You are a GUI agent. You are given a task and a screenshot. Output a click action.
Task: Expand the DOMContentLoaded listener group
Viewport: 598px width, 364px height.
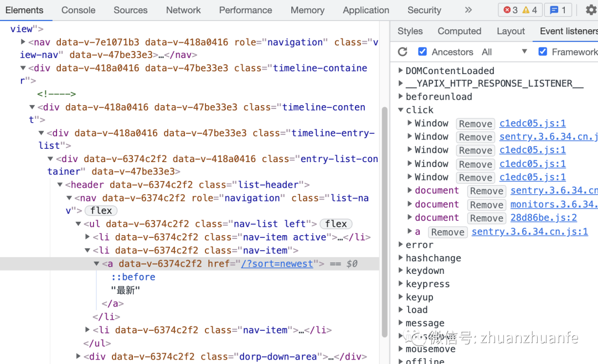tap(400, 70)
